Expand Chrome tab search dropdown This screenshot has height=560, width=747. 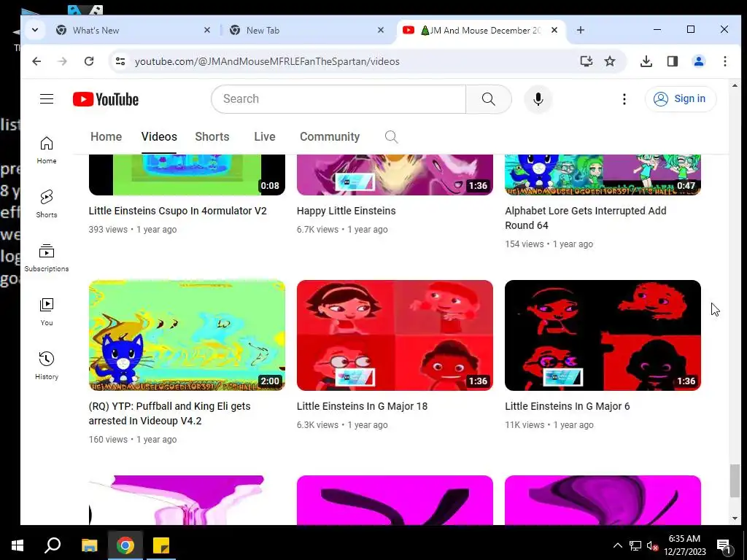click(x=35, y=30)
